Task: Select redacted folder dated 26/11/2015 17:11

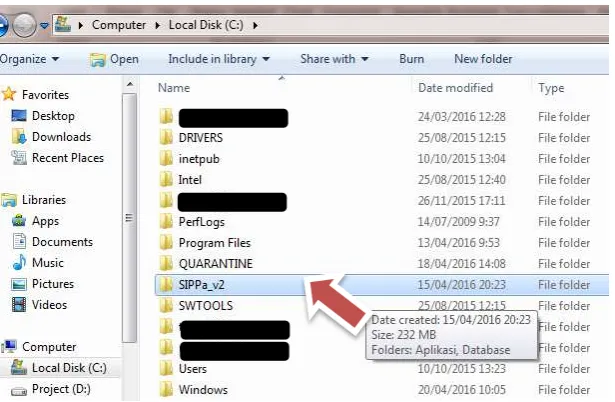Action: point(232,202)
